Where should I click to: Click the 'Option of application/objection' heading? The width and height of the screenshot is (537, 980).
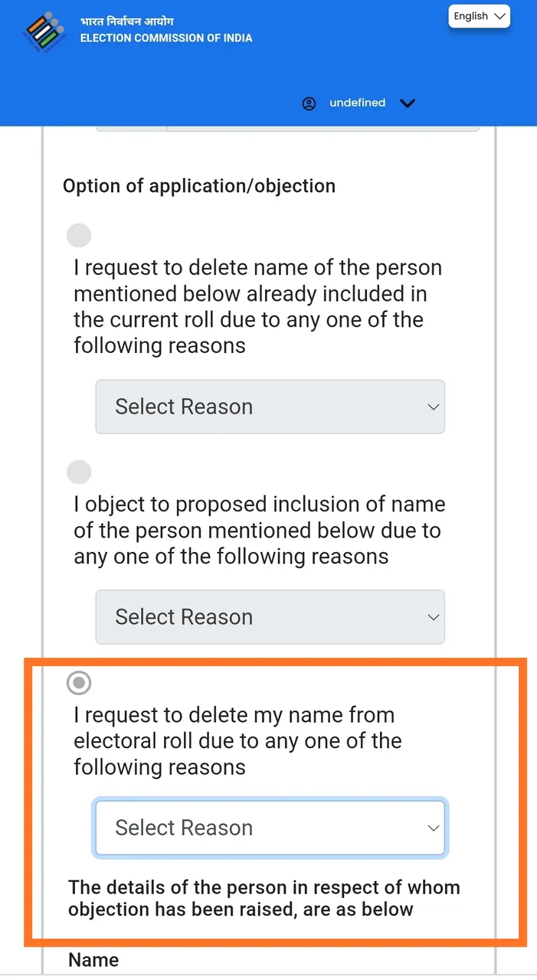[199, 186]
